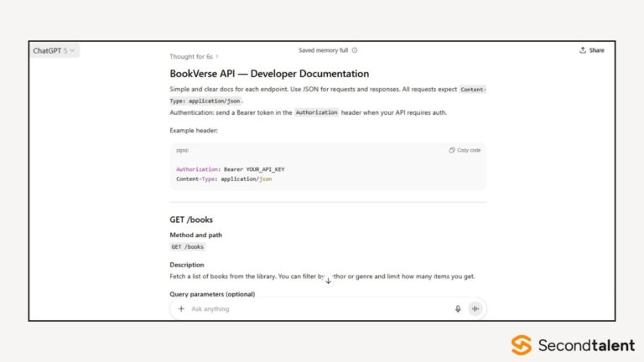
Task: Click the inline 'GET /books' code snippet
Action: pos(187,246)
